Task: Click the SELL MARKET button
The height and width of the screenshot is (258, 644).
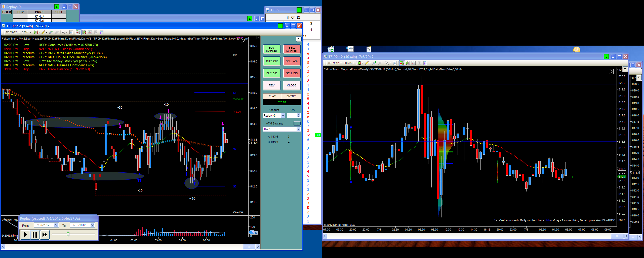Action: (292, 49)
